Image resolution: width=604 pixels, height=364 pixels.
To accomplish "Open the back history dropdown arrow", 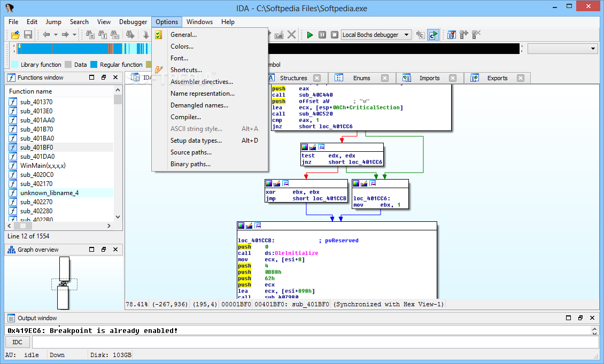I will (56, 35).
